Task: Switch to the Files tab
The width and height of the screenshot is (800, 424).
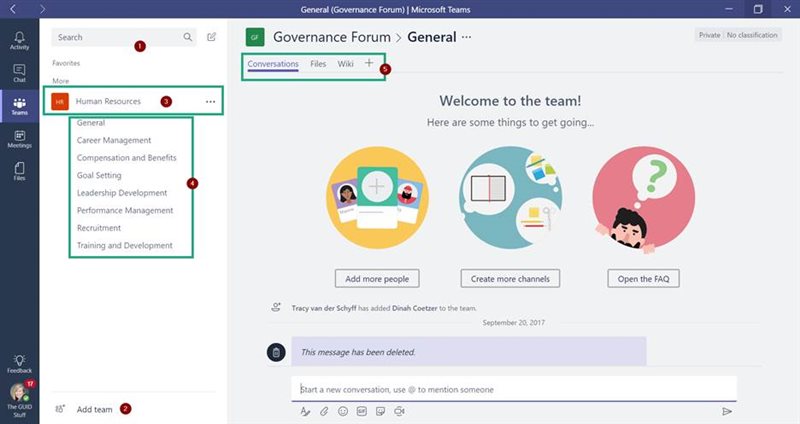Action: tap(318, 64)
